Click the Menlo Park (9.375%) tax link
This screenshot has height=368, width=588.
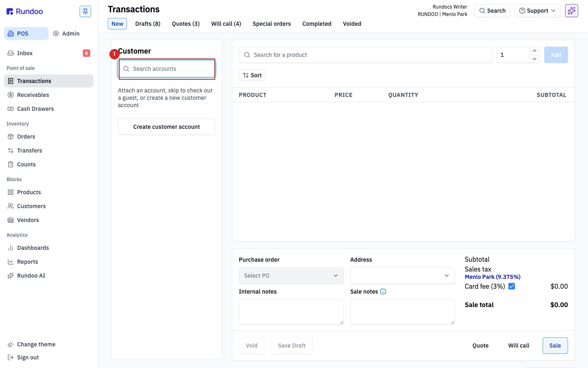point(492,277)
